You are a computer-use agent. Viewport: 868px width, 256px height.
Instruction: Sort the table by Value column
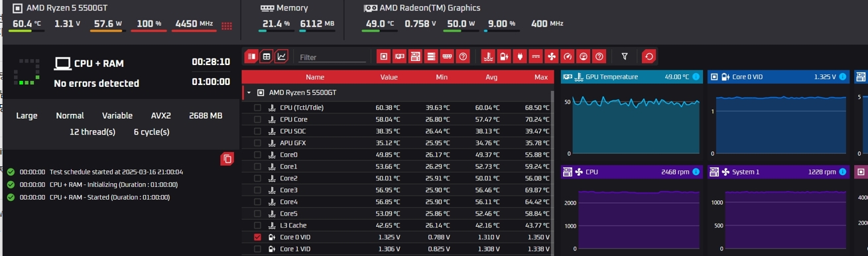click(x=389, y=77)
